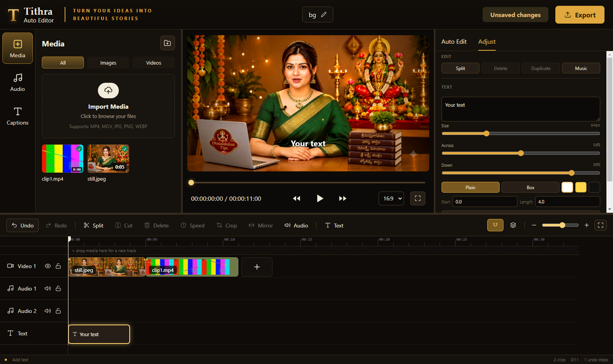Open the 16:9 aspect ratio dropdown
This screenshot has width=613, height=364.
(x=391, y=198)
